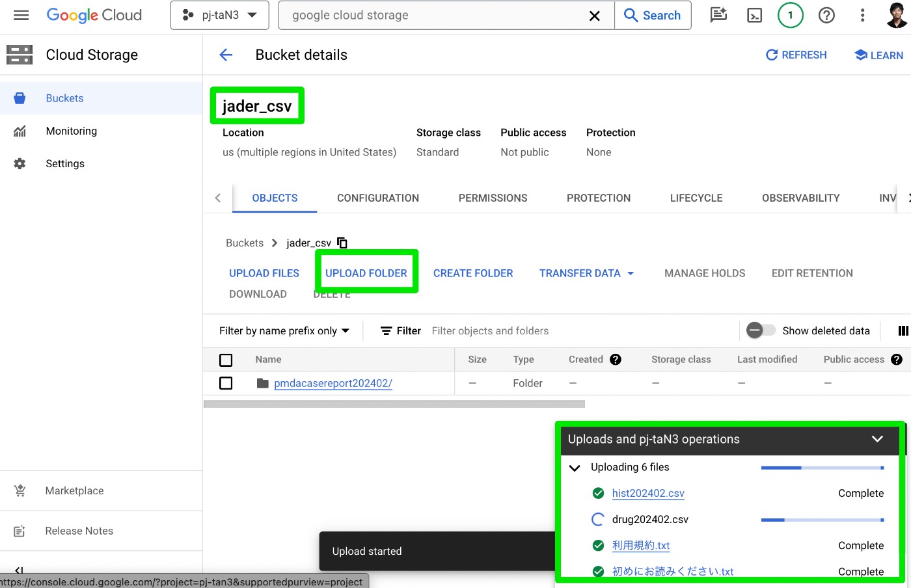Click the Public access column help icon

897,360
